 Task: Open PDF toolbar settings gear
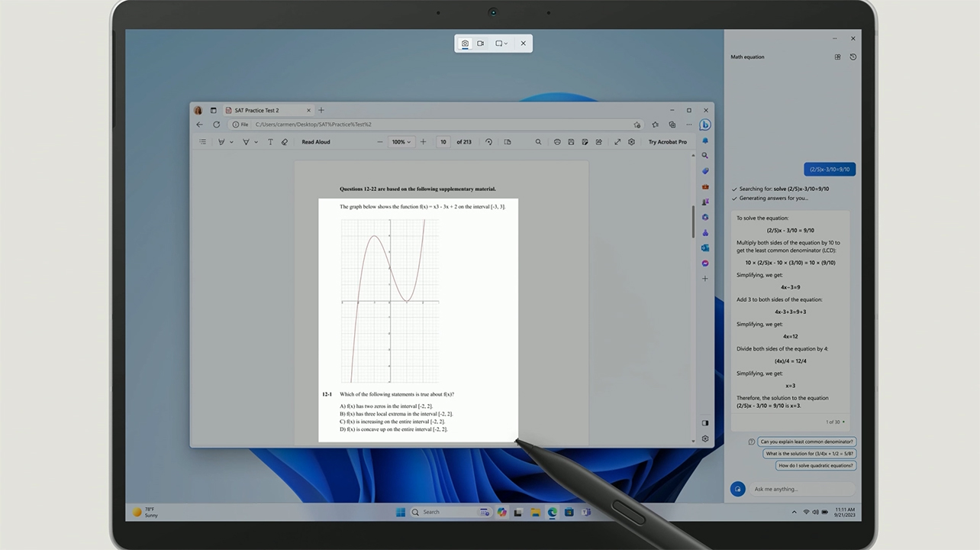(x=631, y=142)
